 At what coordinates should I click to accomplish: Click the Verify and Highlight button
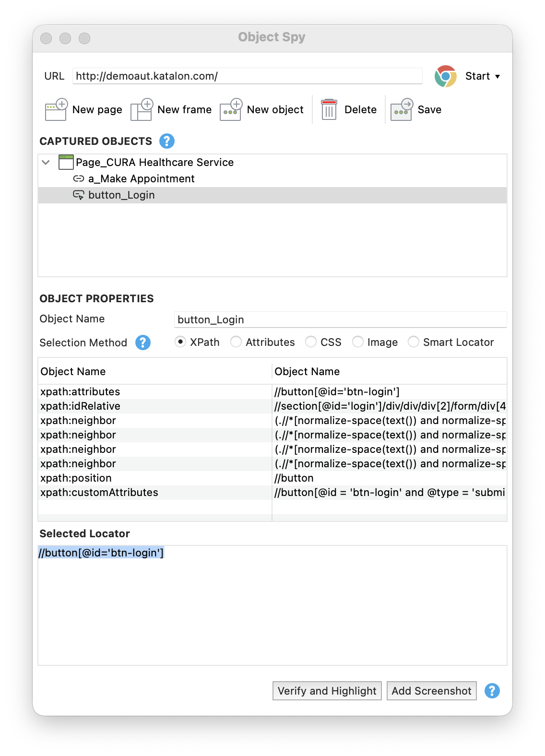tap(327, 691)
